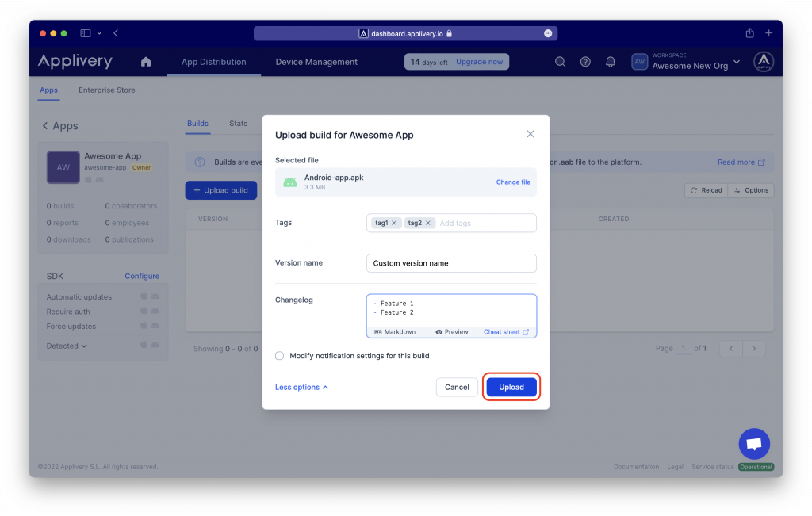Click the CREATED column header

tap(614, 219)
